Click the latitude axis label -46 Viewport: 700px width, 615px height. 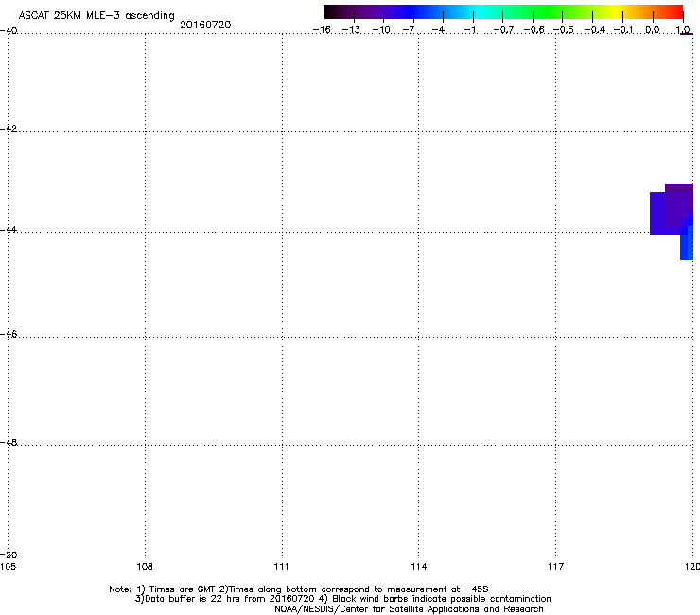(x=9, y=334)
